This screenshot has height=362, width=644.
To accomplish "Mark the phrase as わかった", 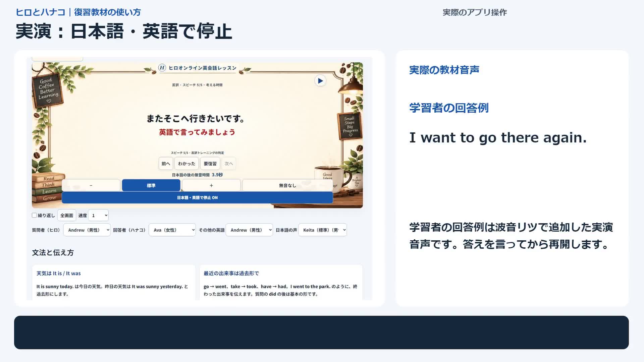I will [186, 164].
